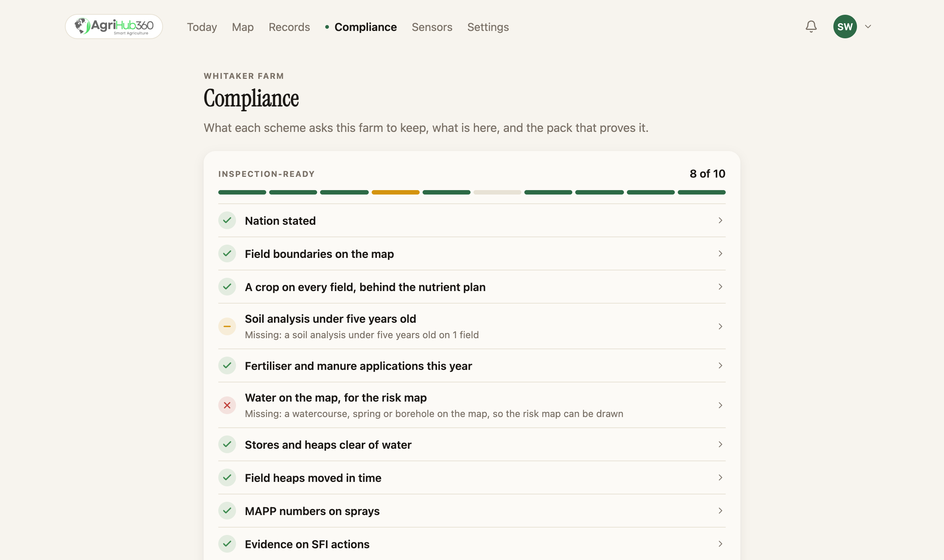Click the check icon for crop on every field
944x560 pixels.
point(227,287)
